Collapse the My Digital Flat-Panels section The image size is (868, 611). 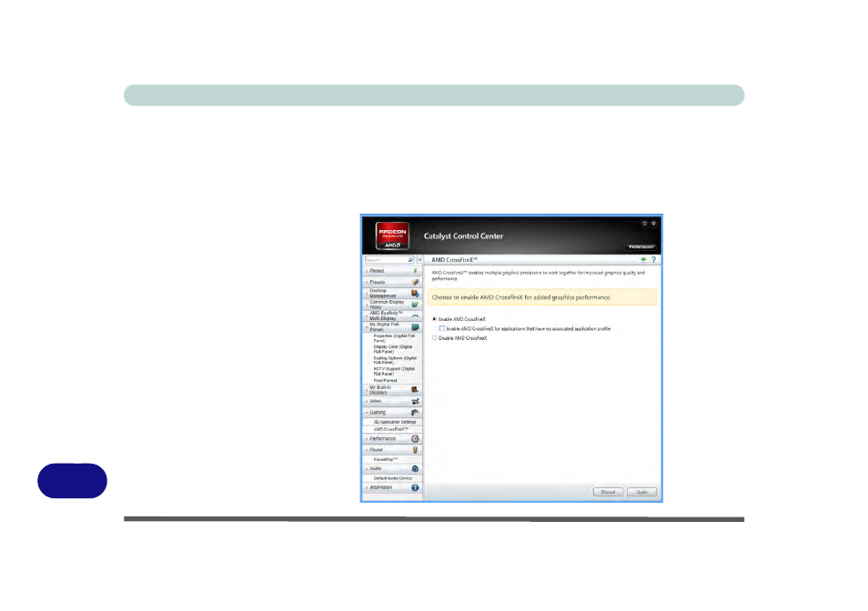pos(367,326)
